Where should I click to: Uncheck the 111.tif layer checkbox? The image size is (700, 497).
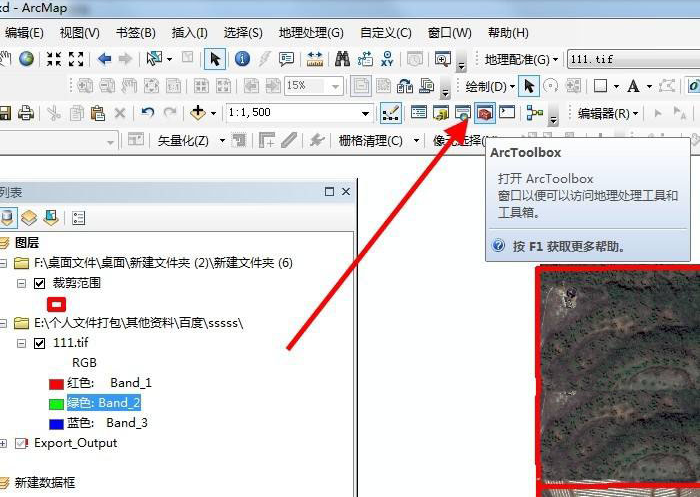(x=40, y=343)
